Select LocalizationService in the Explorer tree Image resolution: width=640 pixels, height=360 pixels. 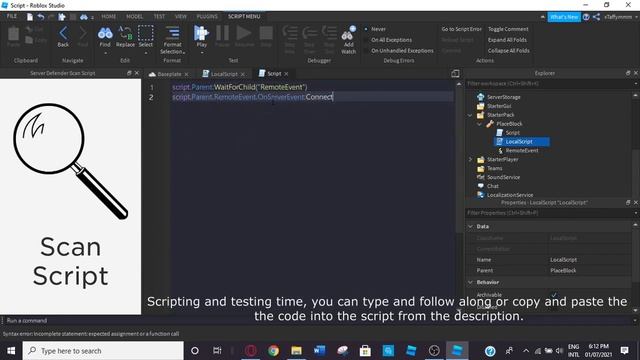coord(510,195)
